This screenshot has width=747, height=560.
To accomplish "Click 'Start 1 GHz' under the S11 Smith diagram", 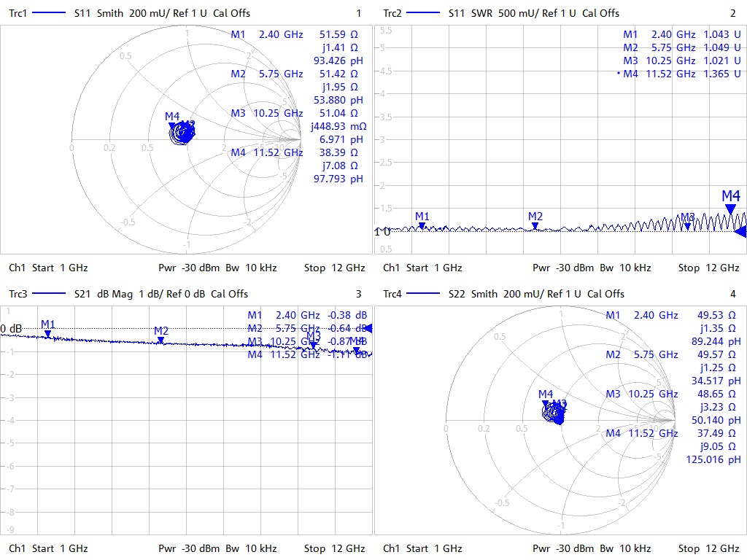I will [60, 268].
